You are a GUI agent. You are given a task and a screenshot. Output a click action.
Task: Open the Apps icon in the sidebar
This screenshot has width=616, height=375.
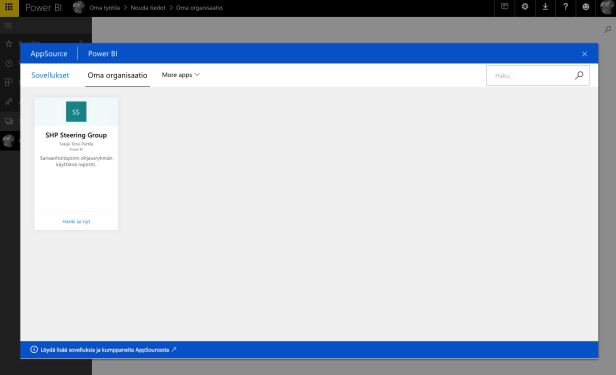click(9, 82)
